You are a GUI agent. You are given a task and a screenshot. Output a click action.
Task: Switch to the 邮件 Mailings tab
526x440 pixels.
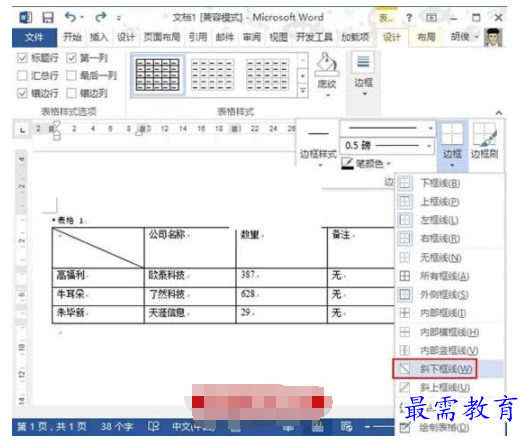[225, 37]
